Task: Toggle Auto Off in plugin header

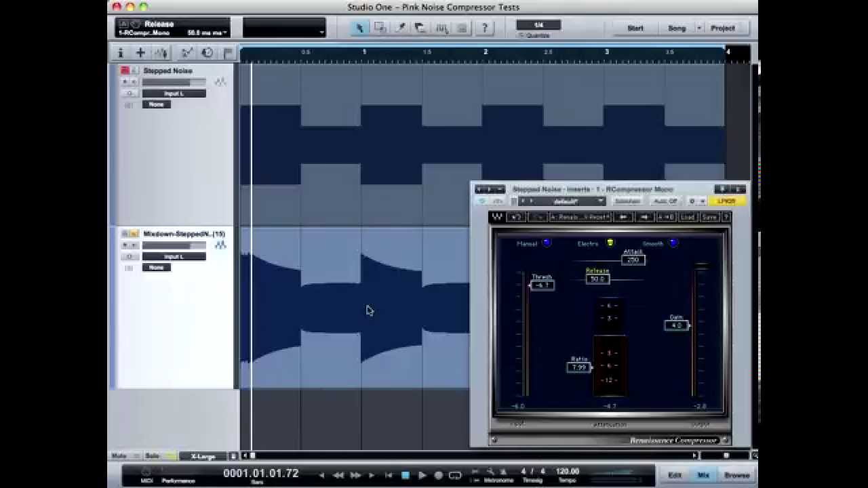Action: [665, 201]
